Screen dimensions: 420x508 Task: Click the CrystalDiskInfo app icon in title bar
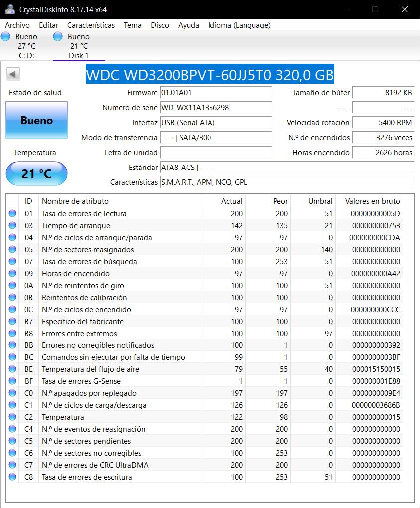click(9, 9)
